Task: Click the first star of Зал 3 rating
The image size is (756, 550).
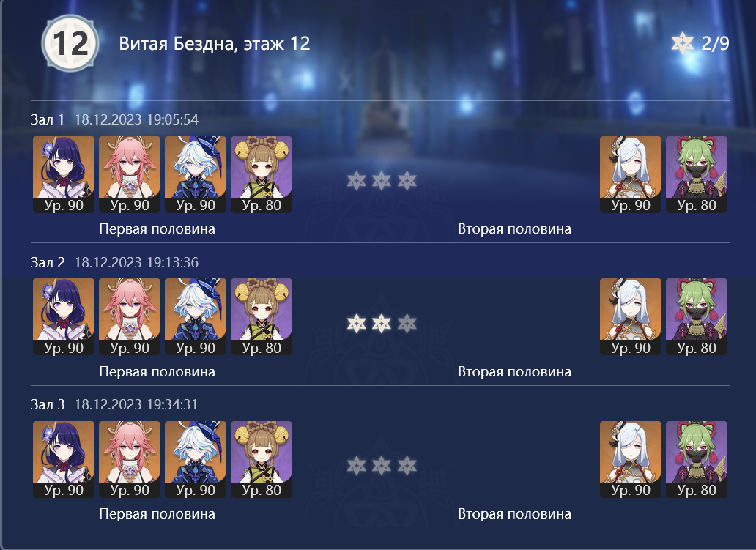Action: [357, 465]
